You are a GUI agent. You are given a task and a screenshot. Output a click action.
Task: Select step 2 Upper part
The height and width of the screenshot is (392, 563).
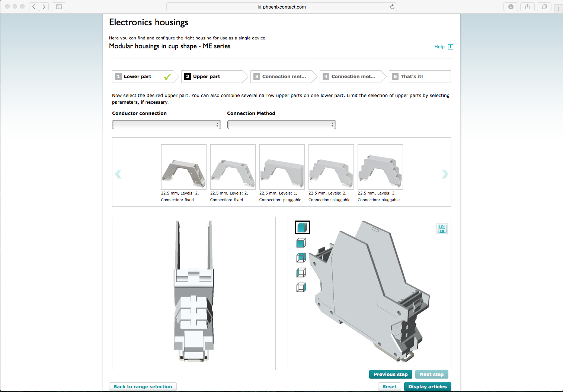[214, 77]
